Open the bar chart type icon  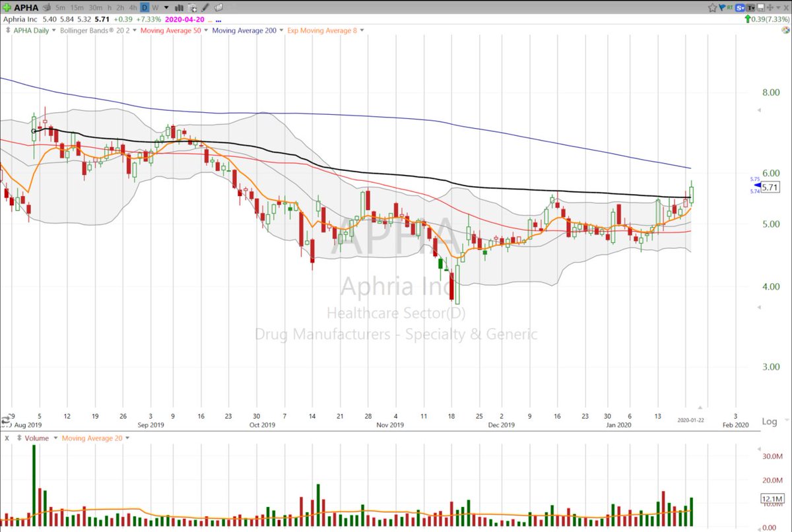click(x=179, y=8)
